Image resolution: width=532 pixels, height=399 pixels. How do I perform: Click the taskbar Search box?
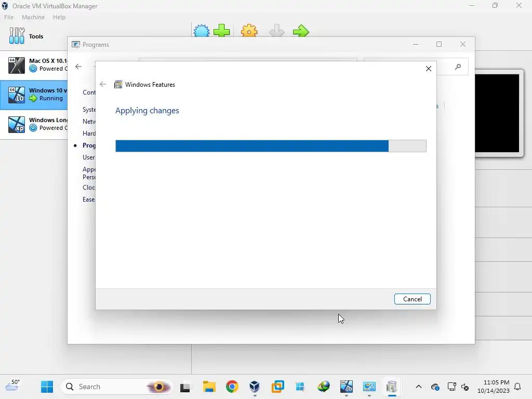coord(116,387)
